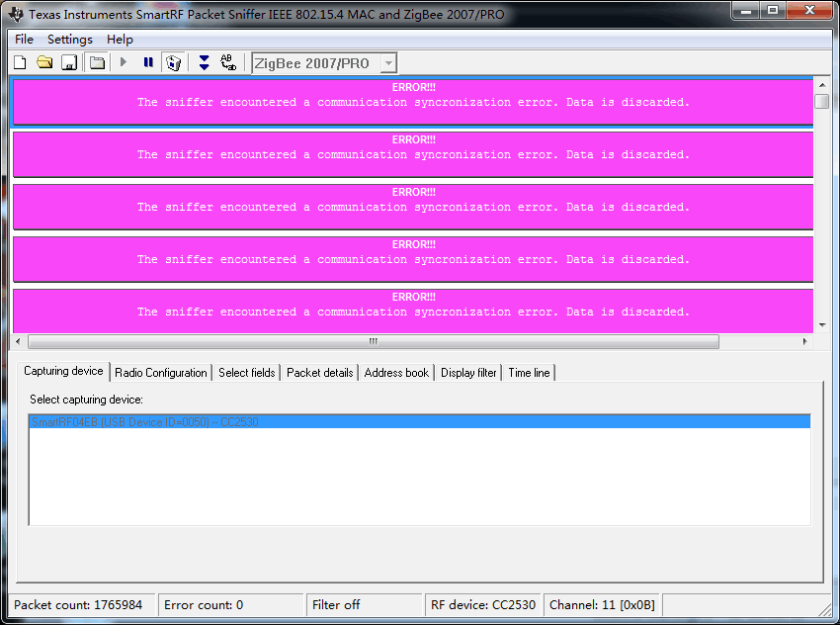Clear packets with the trash bin icon
The height and width of the screenshot is (625, 840).
(x=174, y=62)
